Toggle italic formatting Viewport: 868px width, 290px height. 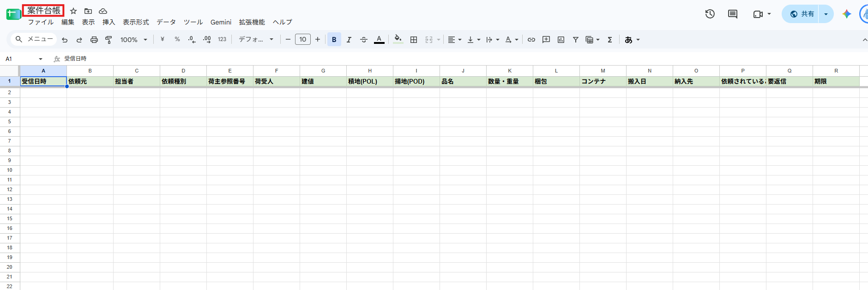tap(349, 40)
